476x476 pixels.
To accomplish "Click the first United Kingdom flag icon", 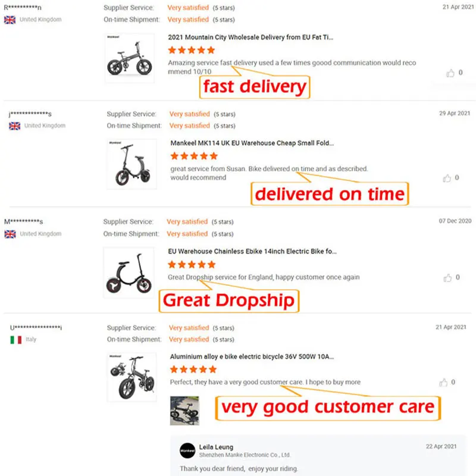I will (10, 20).
